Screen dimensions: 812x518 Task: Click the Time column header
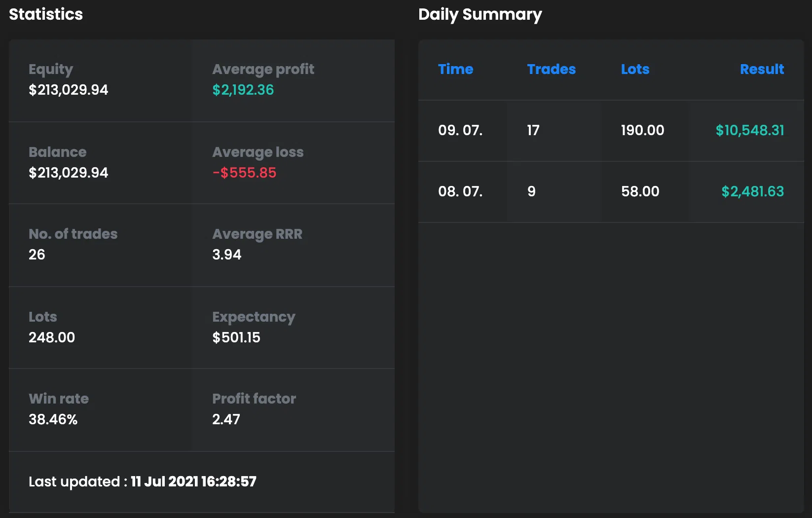point(455,70)
